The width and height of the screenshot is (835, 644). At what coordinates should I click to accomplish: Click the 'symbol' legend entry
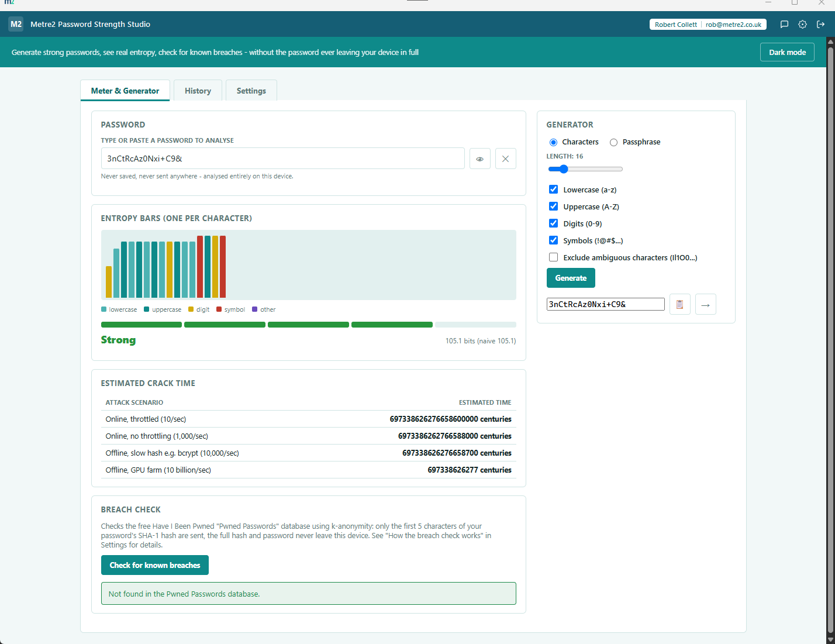231,309
